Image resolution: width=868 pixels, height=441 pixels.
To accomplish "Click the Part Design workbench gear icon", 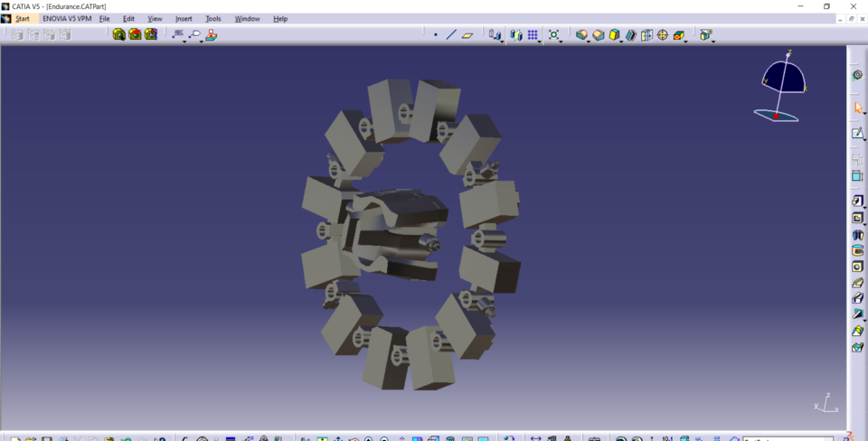I will [857, 75].
